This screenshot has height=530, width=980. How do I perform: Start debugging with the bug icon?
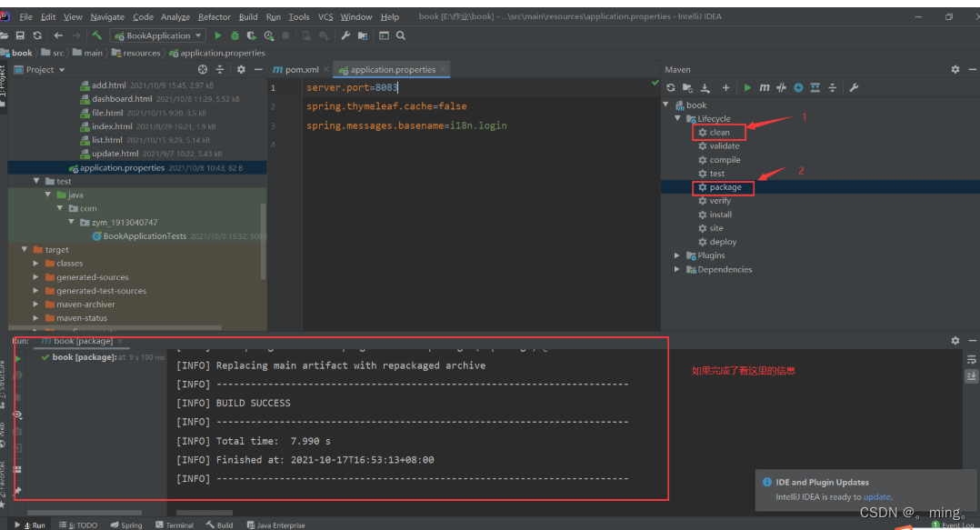tap(235, 35)
